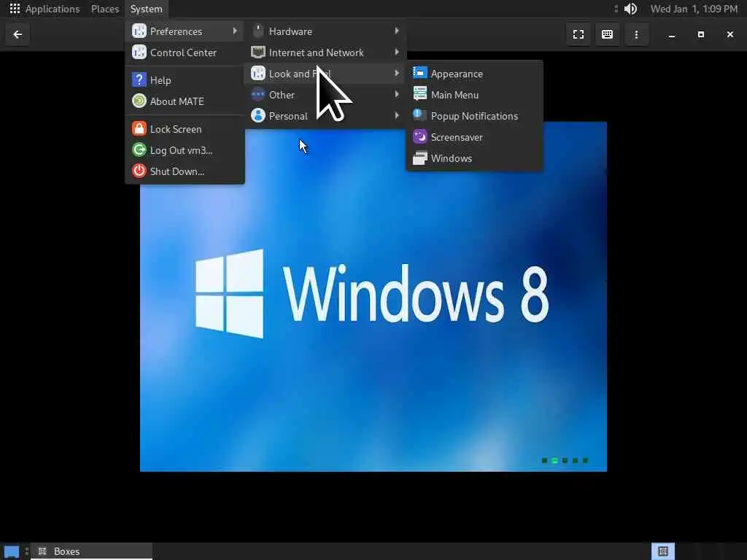Open the Personal submenu
The image size is (747, 560).
pyautogui.click(x=325, y=116)
